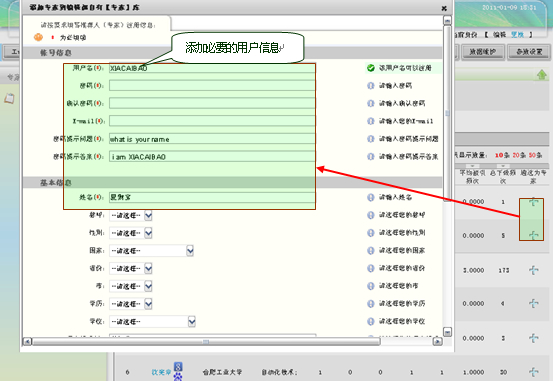Viewport: 553px width, 381px height.
Task: Click the add-expert icon in the 0.0000 / 1 row
Action: (534, 202)
